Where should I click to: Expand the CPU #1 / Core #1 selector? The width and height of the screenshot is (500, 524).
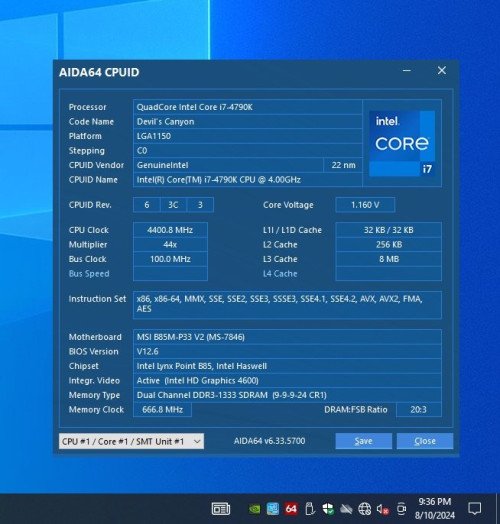pos(131,441)
